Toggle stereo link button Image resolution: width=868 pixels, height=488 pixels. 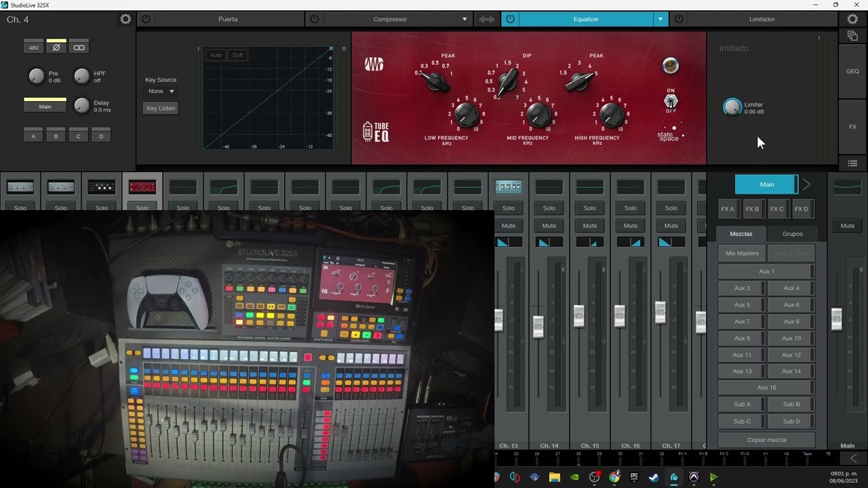79,47
